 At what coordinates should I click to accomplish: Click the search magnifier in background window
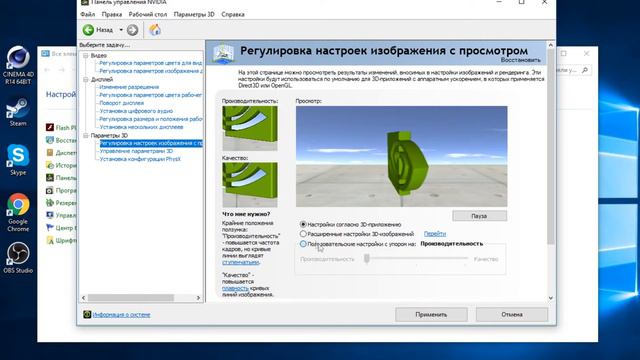(x=585, y=70)
